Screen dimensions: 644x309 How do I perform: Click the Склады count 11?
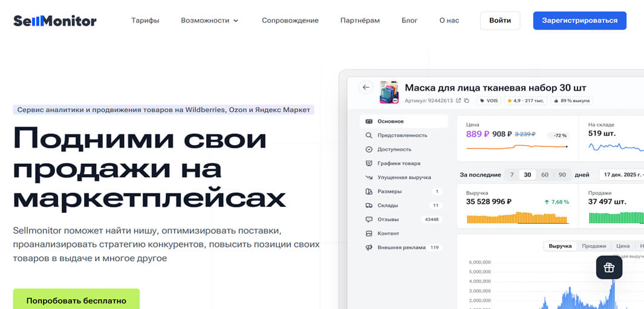pyautogui.click(x=435, y=206)
